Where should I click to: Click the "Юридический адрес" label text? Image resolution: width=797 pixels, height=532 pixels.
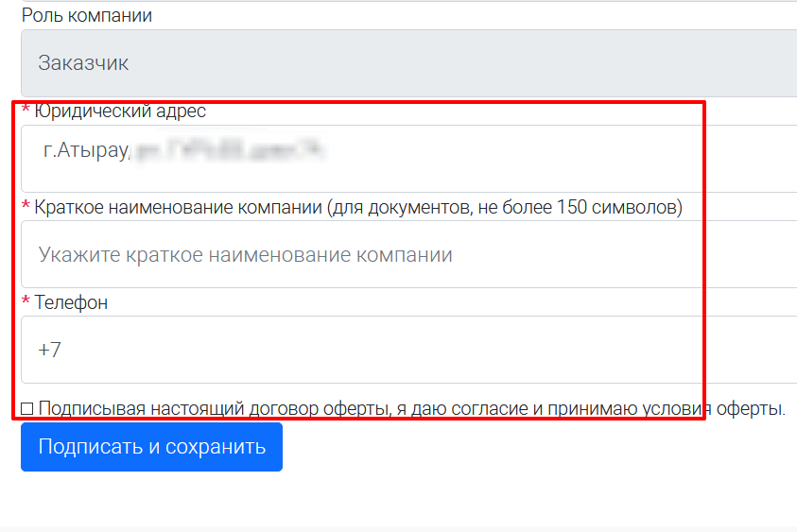pyautogui.click(x=120, y=112)
